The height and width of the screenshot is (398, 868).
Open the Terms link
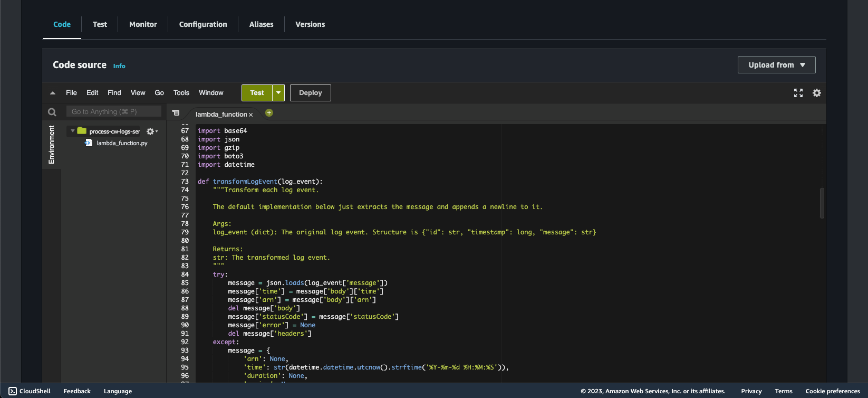[784, 391]
